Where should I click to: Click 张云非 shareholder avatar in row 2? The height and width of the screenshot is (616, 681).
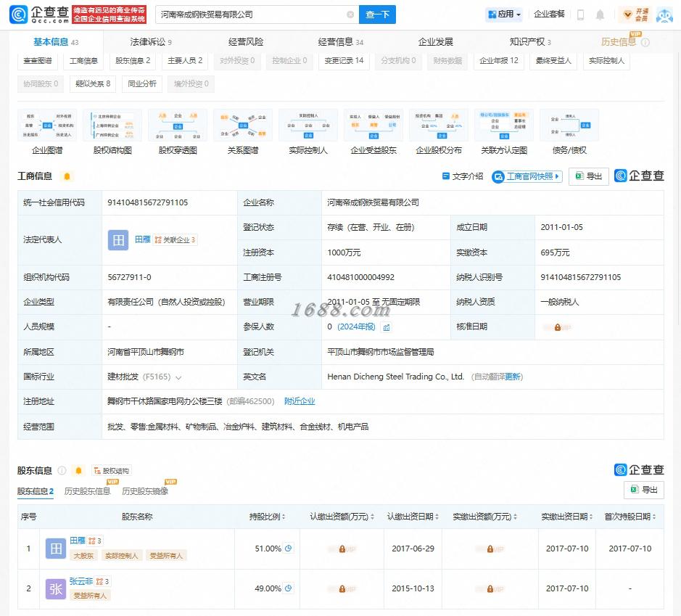(56, 589)
